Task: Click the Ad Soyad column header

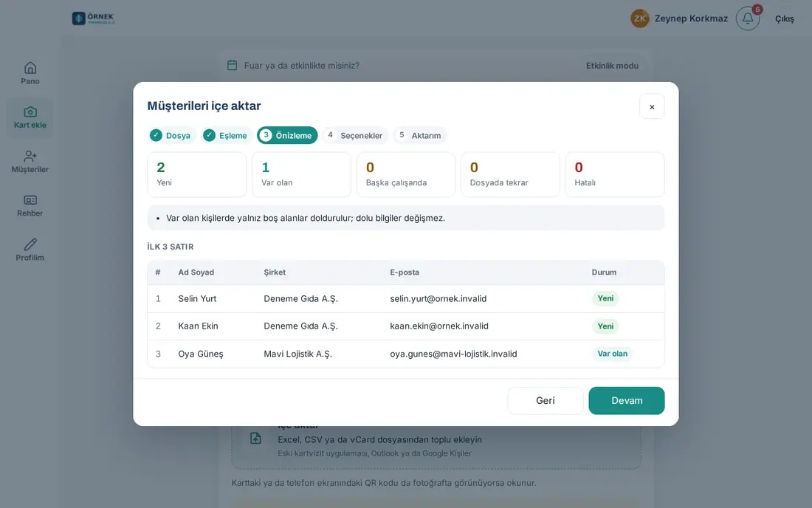Action: pyautogui.click(x=196, y=272)
